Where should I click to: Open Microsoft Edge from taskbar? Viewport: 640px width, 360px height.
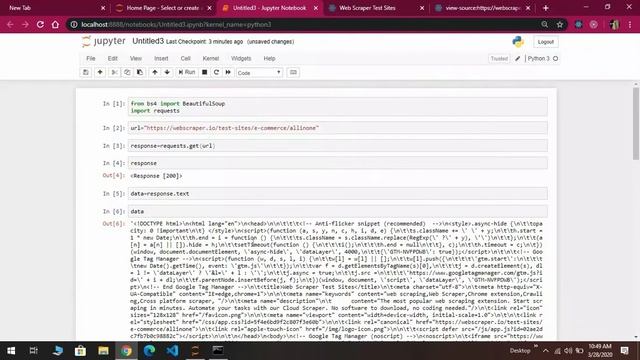(149, 351)
